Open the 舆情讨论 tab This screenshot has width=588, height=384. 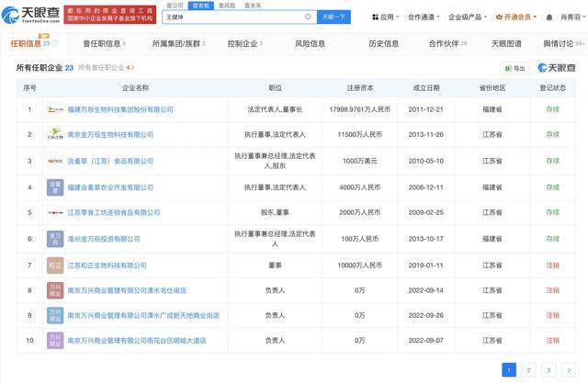point(564,44)
